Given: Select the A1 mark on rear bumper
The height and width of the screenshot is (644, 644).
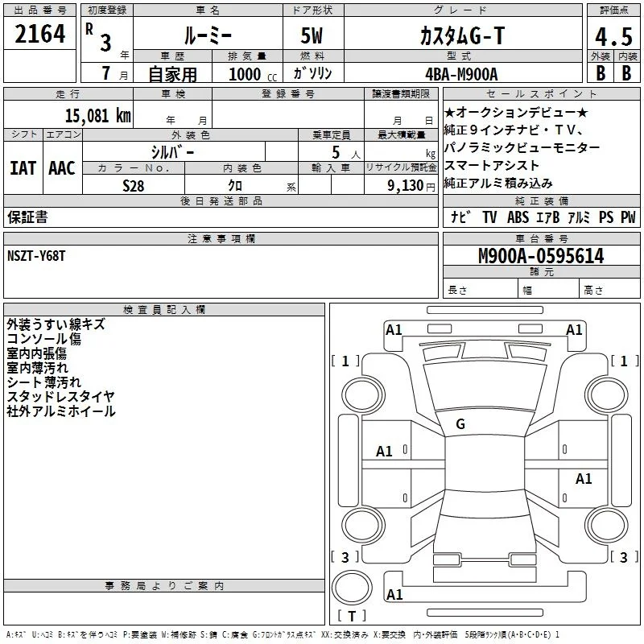Looking at the screenshot, I should click(394, 594).
